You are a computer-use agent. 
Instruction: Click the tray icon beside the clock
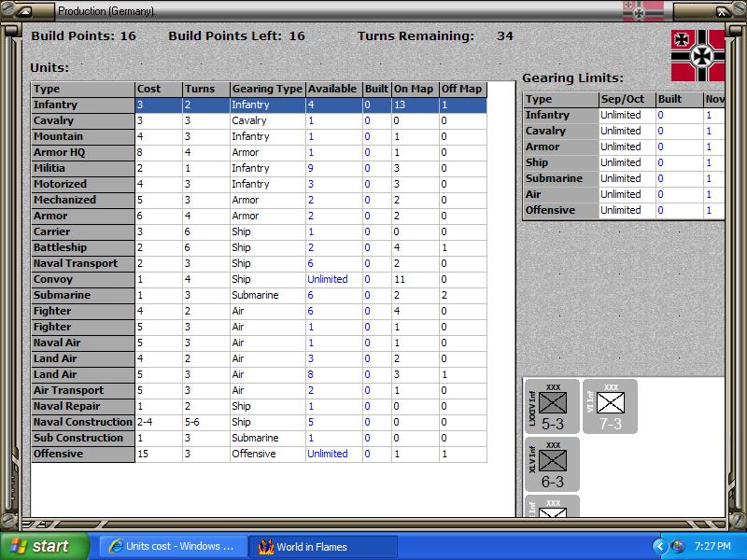[x=677, y=546]
